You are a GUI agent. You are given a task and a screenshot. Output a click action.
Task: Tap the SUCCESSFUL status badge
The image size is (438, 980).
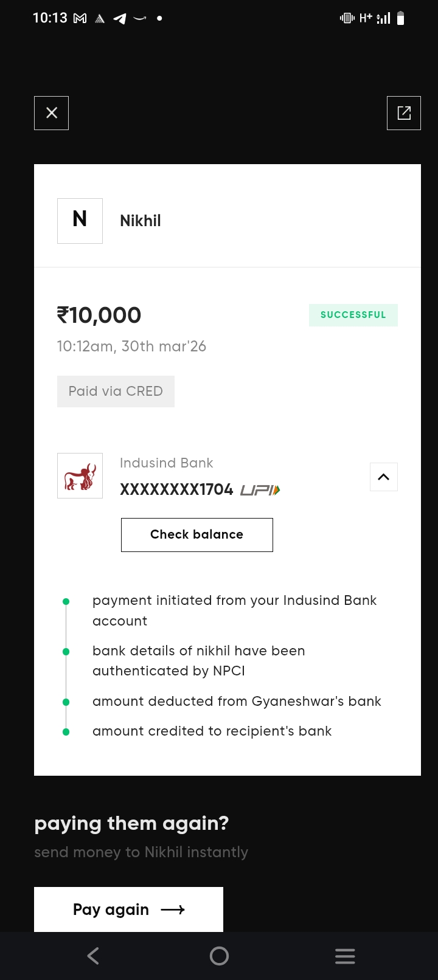353,315
